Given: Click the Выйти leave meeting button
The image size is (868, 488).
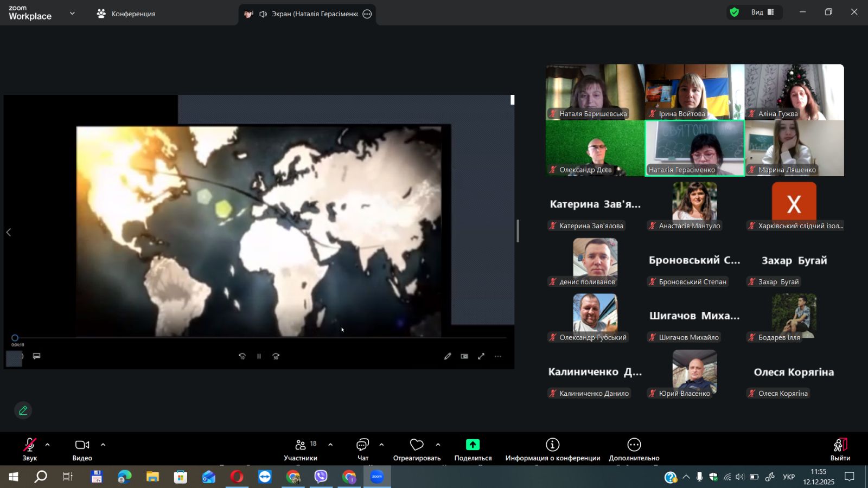Looking at the screenshot, I should coord(840,448).
